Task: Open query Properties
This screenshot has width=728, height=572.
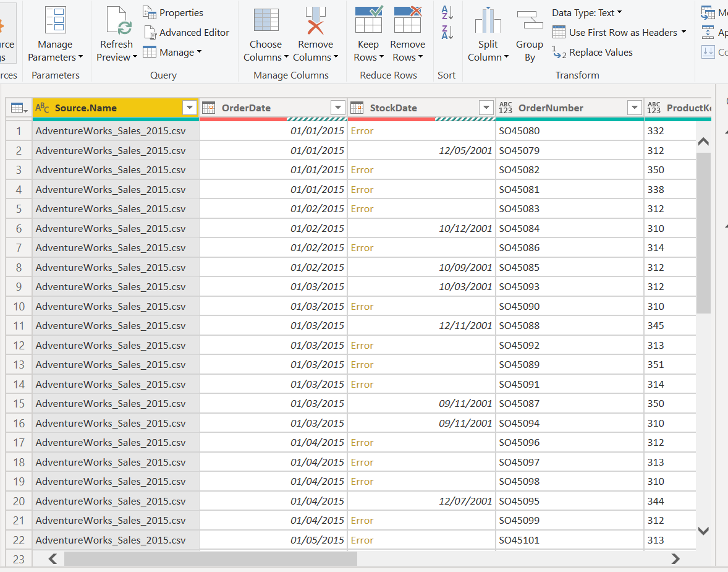Action: [173, 12]
